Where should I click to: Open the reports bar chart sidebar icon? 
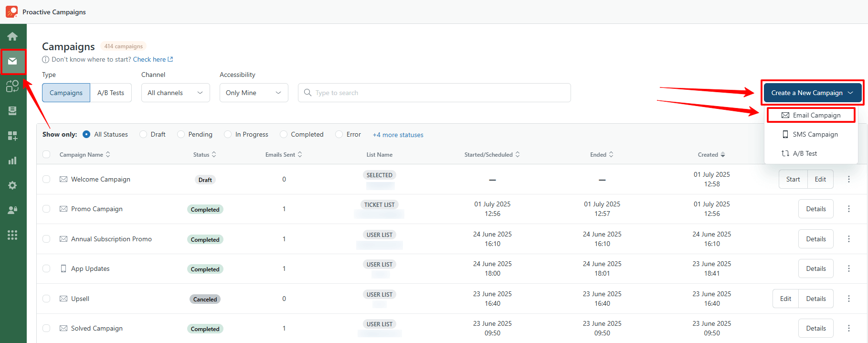[x=12, y=161]
